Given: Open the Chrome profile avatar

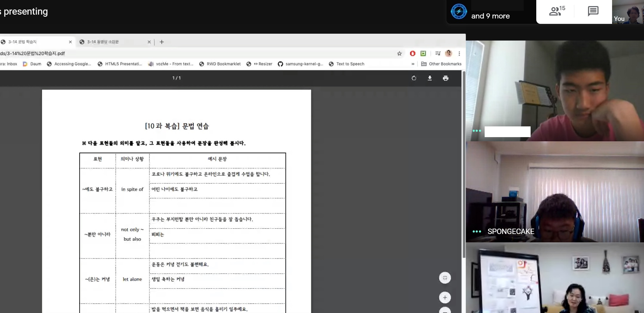Looking at the screenshot, I should pyautogui.click(x=448, y=53).
